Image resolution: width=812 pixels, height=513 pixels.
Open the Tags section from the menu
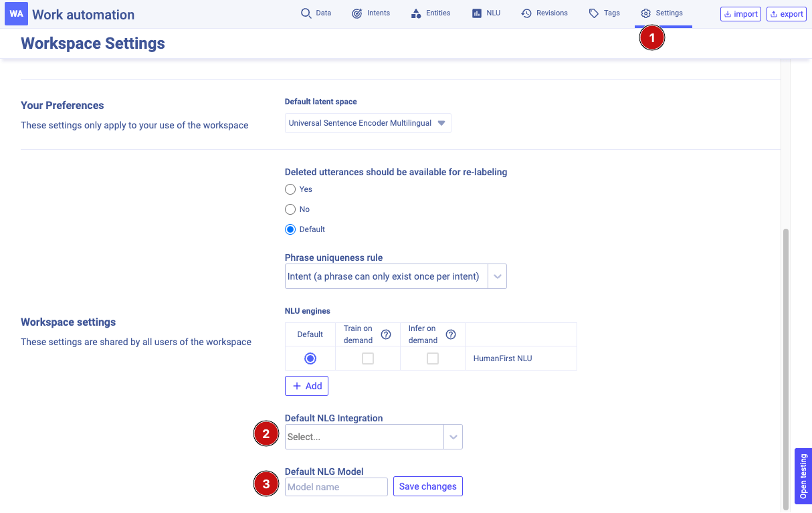click(603, 13)
